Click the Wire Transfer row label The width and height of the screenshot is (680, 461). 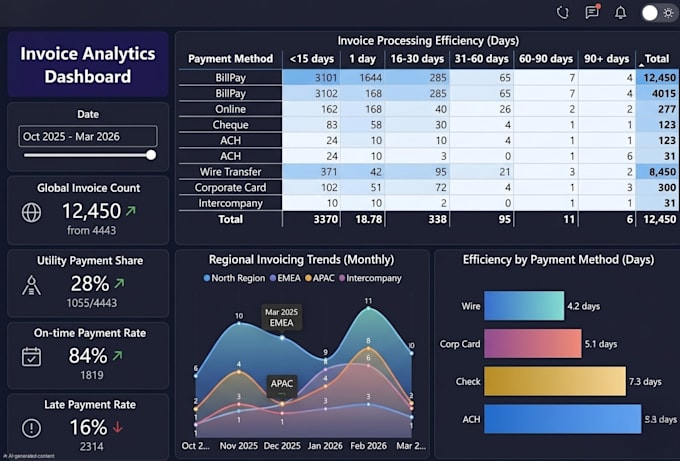[x=230, y=172]
